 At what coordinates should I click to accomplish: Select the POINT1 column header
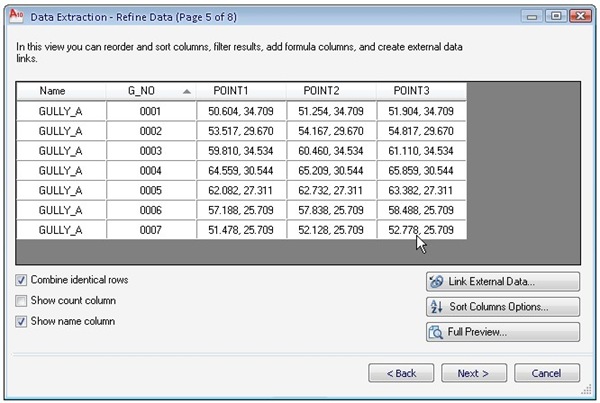[241, 91]
